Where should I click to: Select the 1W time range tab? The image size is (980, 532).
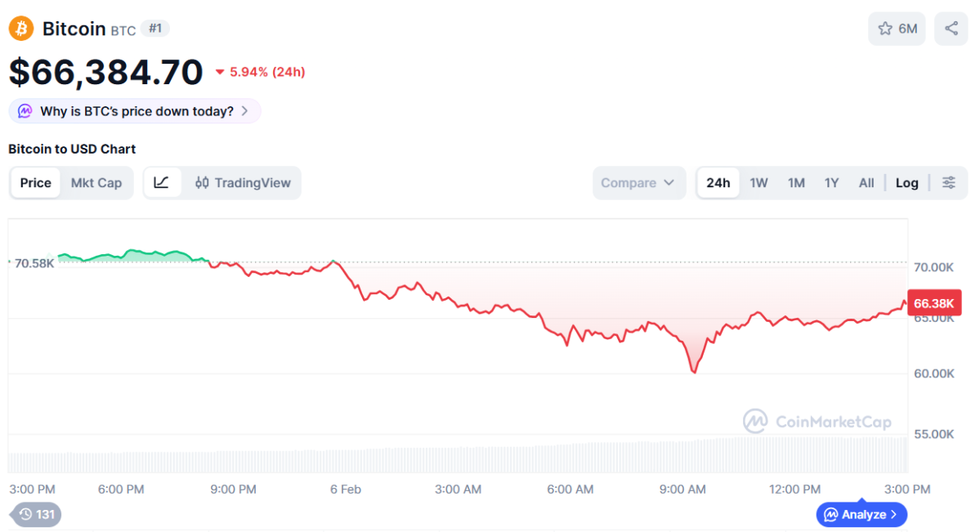758,183
